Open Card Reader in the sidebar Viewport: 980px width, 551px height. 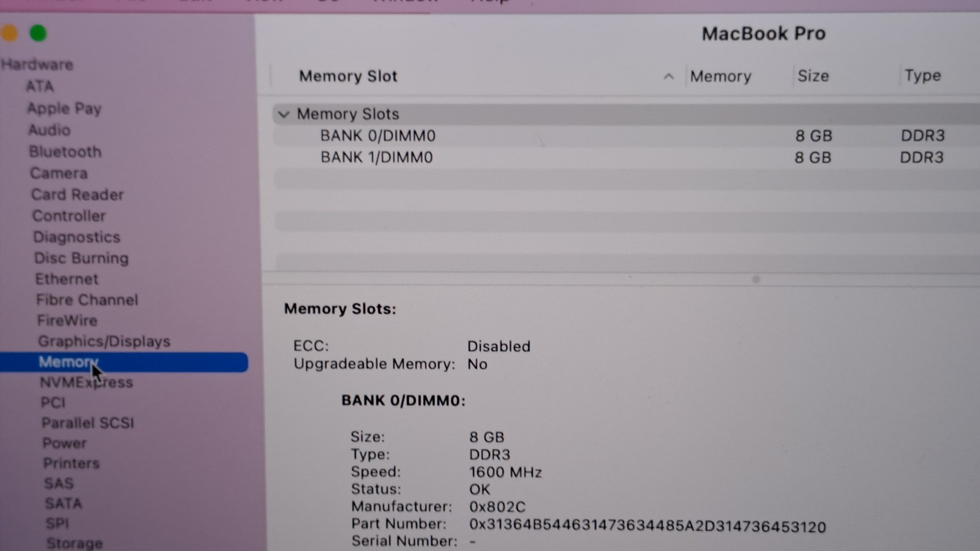[77, 194]
